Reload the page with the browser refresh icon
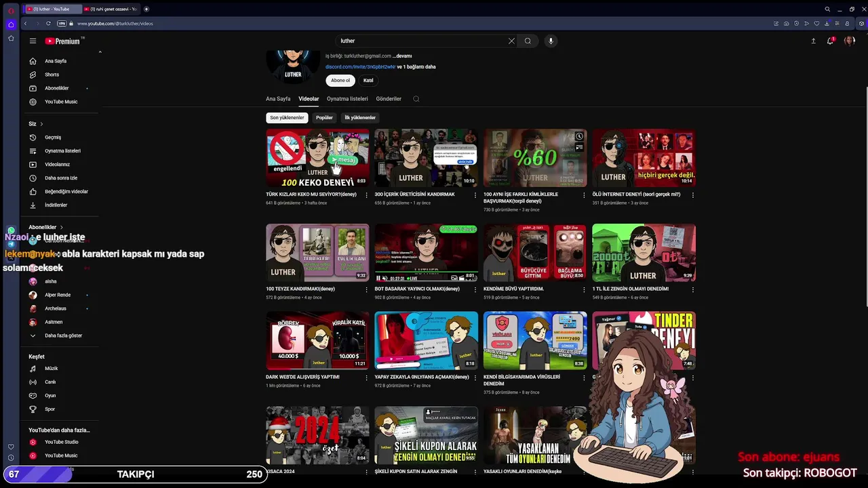The height and width of the screenshot is (488, 868). pos(48,24)
